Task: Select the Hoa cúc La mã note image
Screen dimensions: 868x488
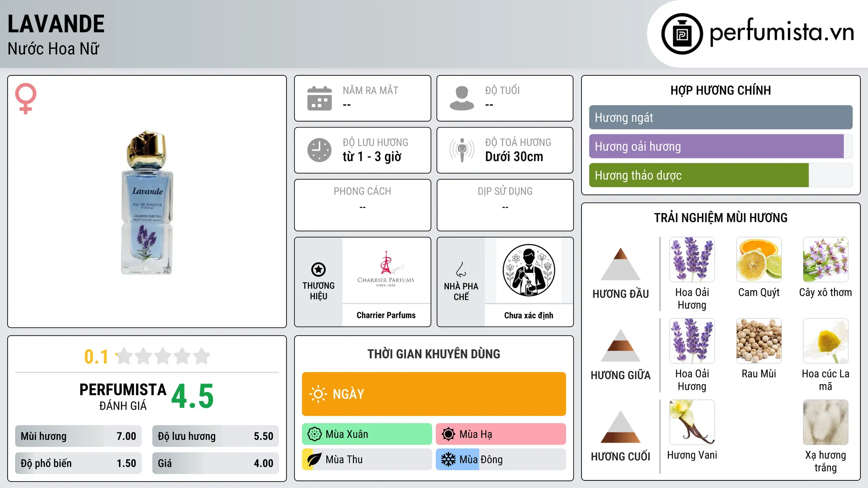Action: tap(826, 341)
